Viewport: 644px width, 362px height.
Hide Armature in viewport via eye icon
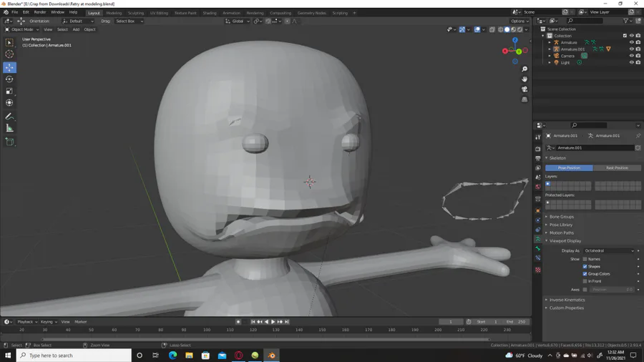(631, 42)
